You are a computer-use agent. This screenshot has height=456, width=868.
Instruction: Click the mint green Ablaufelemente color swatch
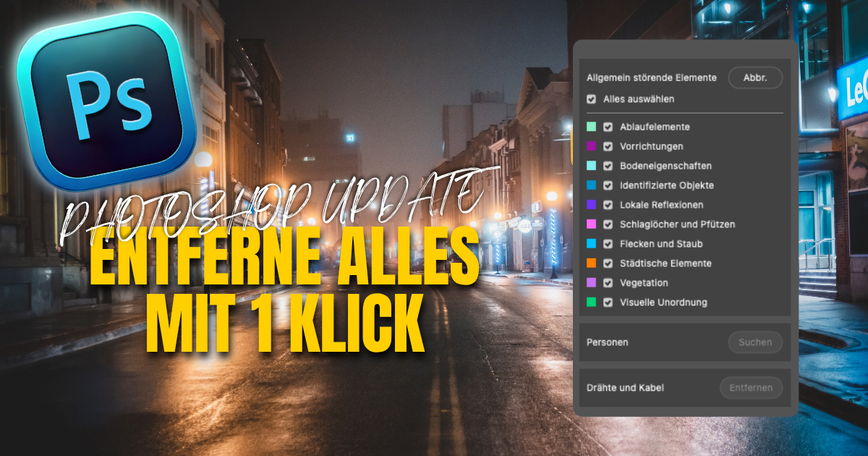(592, 127)
